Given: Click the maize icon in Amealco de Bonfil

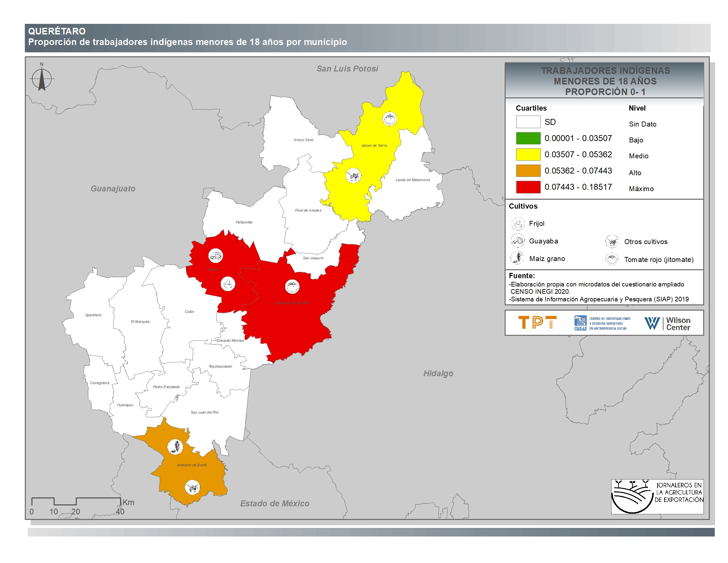Looking at the screenshot, I should 175,446.
